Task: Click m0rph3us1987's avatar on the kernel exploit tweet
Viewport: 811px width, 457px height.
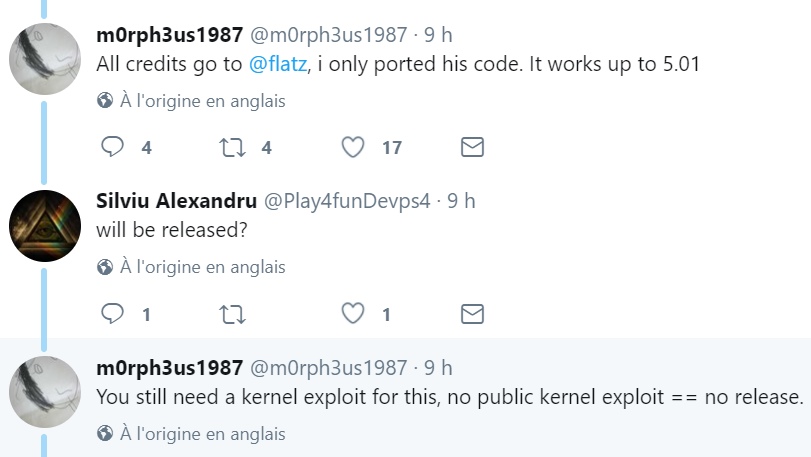Action: click(x=45, y=392)
